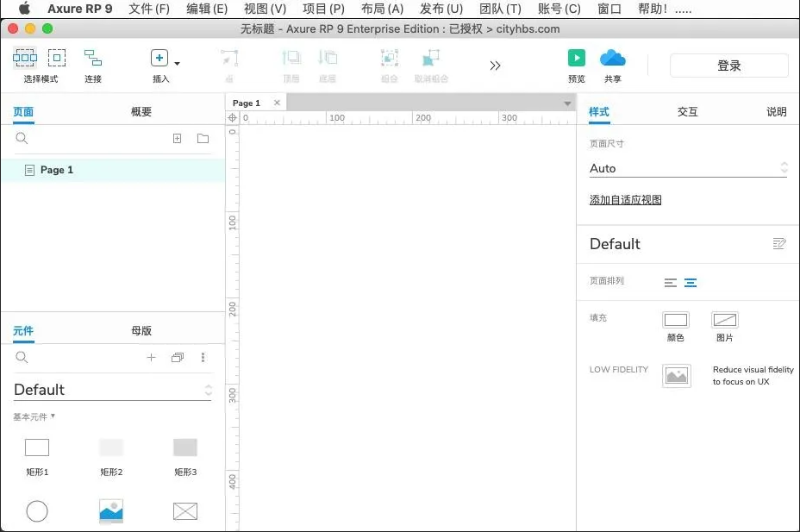Viewport: 800px width, 532px height.
Task: Switch to the Notes (说明) tab
Action: pos(777,112)
